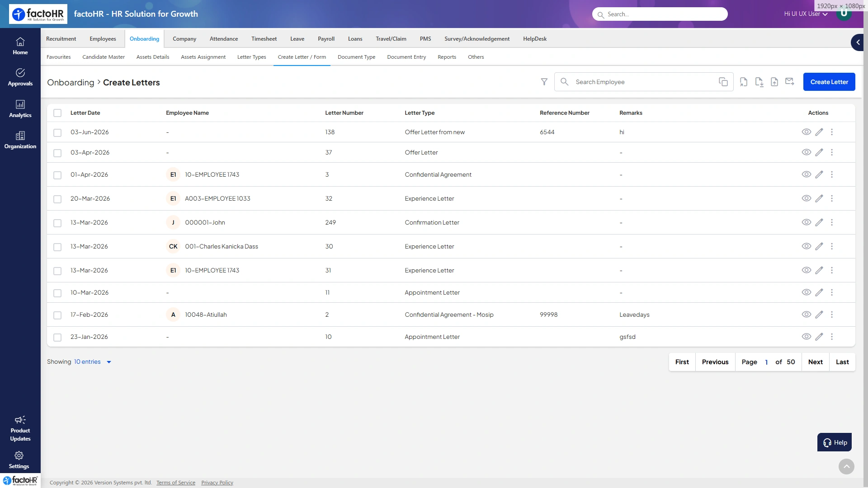Select the Letter Types sub-tab
The width and height of the screenshot is (868, 488).
point(252,57)
